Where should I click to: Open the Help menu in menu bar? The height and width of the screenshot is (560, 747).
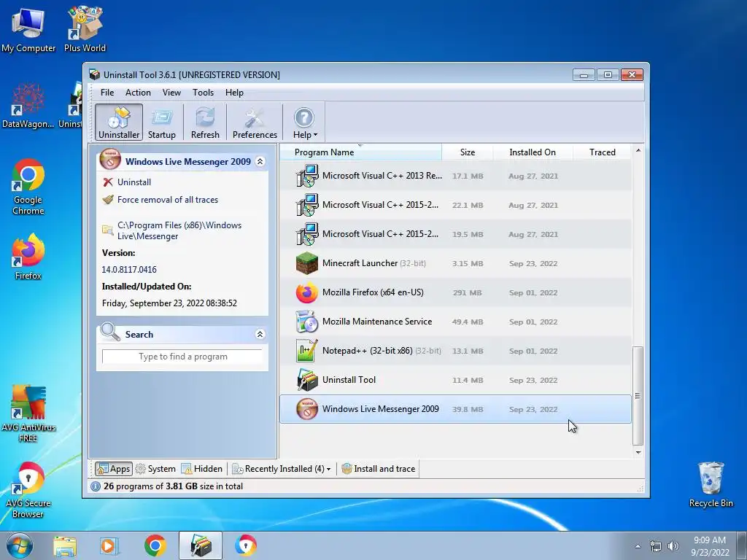point(234,93)
